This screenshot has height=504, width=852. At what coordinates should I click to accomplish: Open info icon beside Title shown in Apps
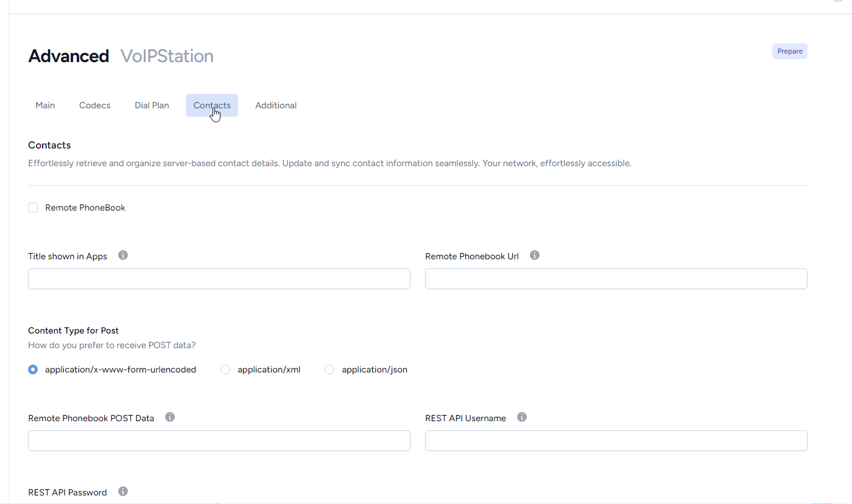point(123,255)
